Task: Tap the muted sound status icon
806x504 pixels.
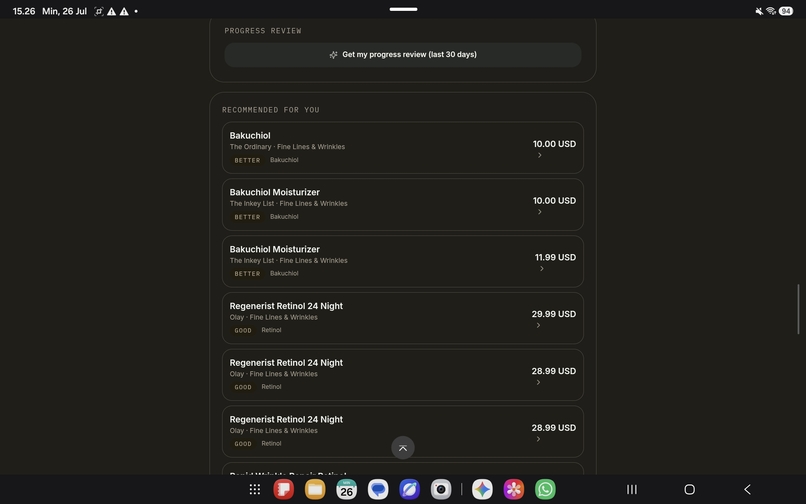Action: (759, 11)
